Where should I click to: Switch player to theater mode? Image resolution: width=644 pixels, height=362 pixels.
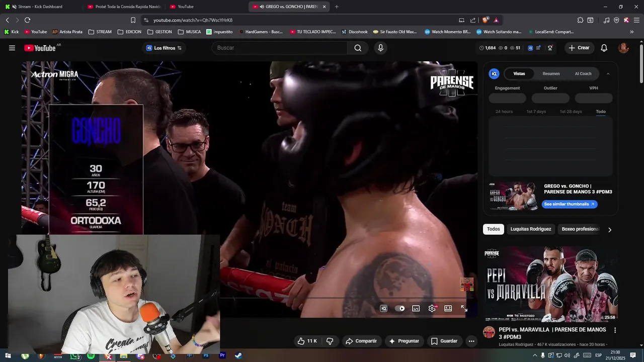[448, 308]
